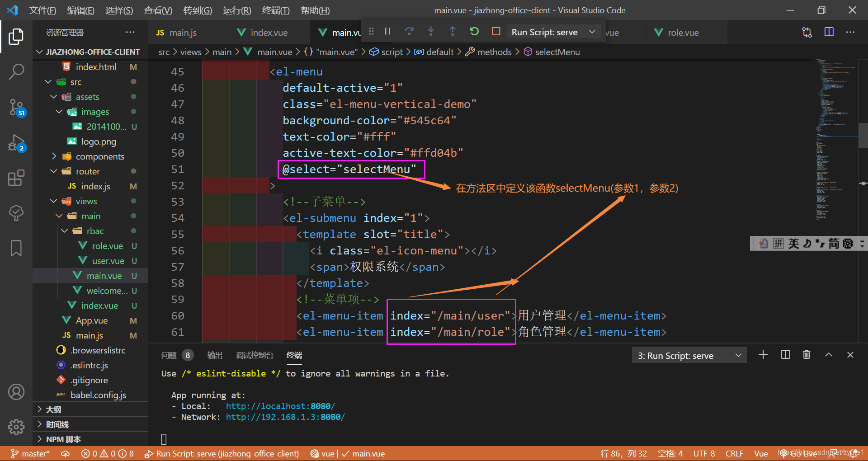The height and width of the screenshot is (461, 868).
Task: Select debug configuration Run Script: serve dropdown
Action: (553, 32)
